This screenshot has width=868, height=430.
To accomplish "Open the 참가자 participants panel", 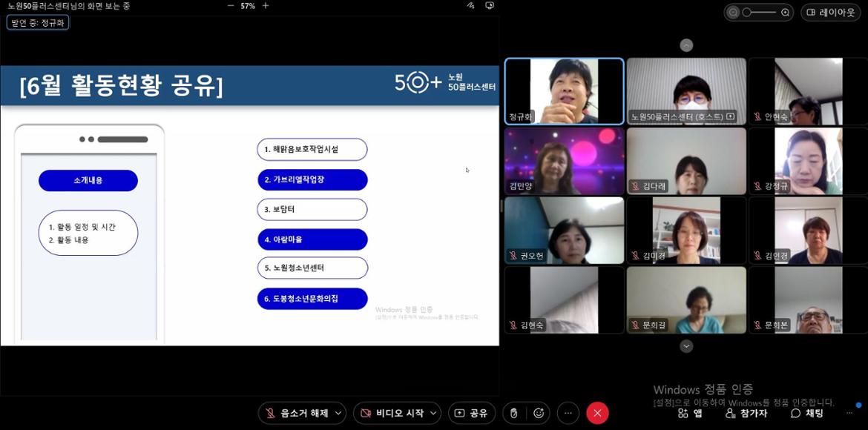I will click(746, 413).
